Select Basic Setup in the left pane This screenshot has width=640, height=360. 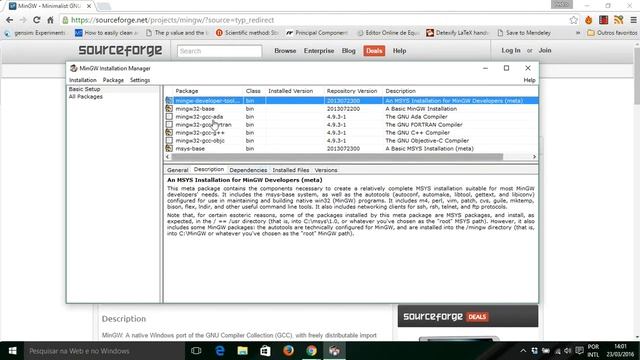tap(84, 89)
